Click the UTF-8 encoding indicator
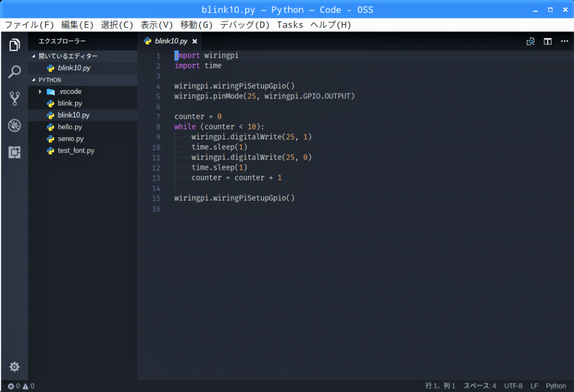Image resolution: width=574 pixels, height=392 pixels. pyautogui.click(x=513, y=386)
